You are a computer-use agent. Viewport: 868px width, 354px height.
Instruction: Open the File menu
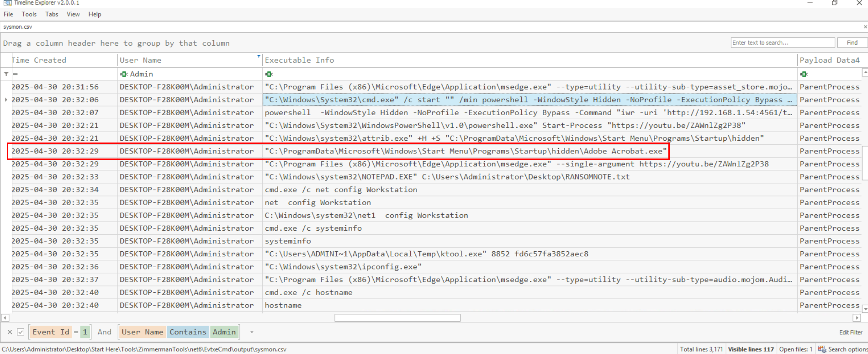[x=8, y=14]
